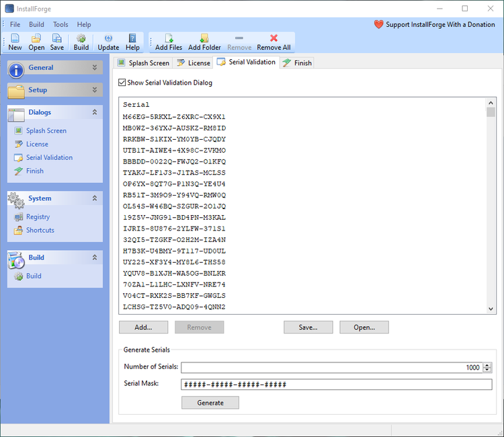Collapse the Dialogs sidebar section chevron
504x437 pixels.
tap(95, 112)
